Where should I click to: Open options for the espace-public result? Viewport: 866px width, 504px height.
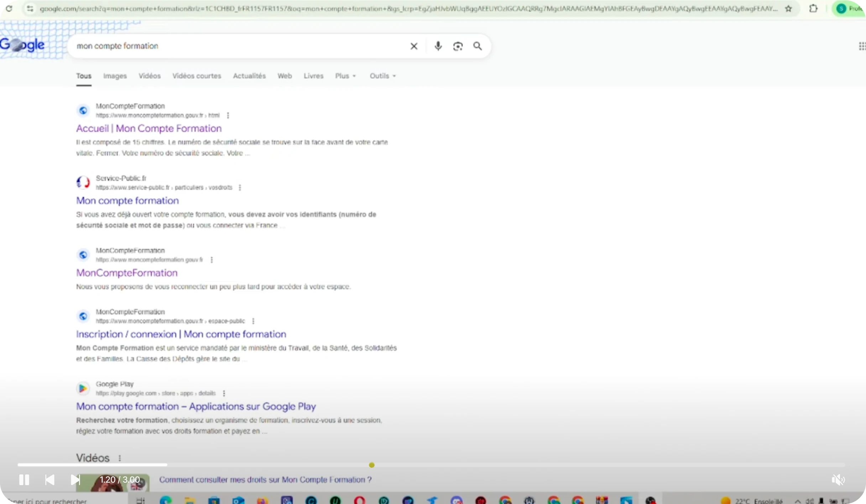click(253, 321)
